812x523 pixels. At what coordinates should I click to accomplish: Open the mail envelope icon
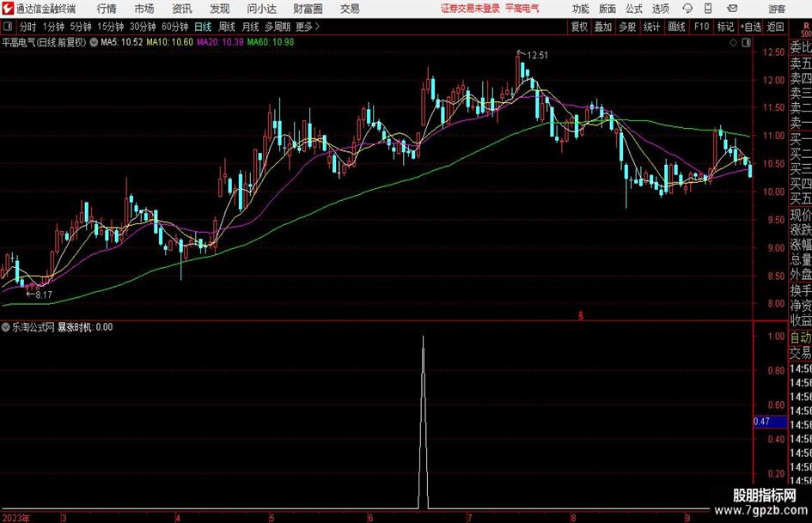732,9
